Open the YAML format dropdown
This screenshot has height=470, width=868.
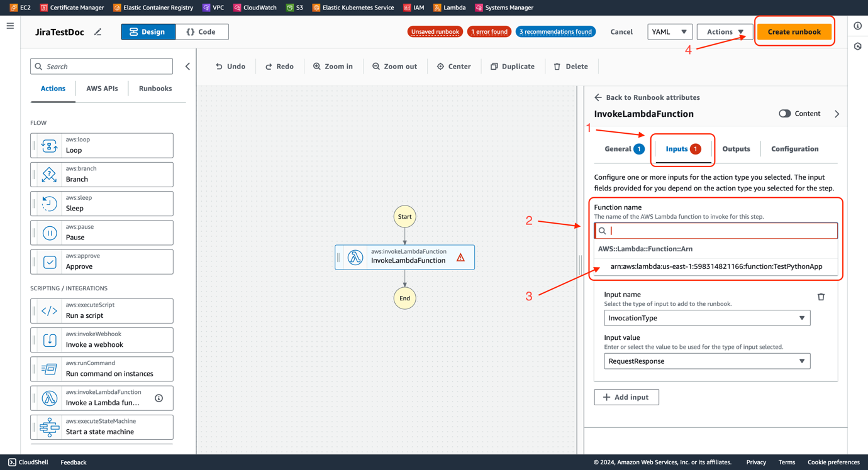click(x=670, y=31)
